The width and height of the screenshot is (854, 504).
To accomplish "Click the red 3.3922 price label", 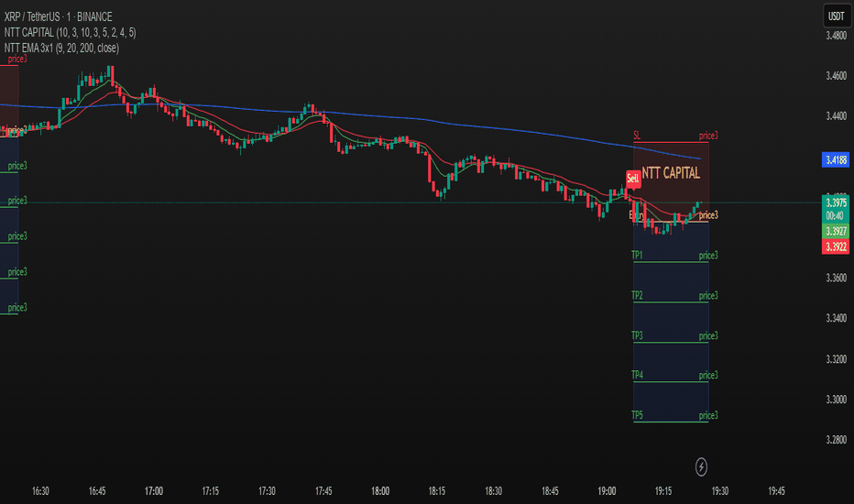I will pos(836,247).
